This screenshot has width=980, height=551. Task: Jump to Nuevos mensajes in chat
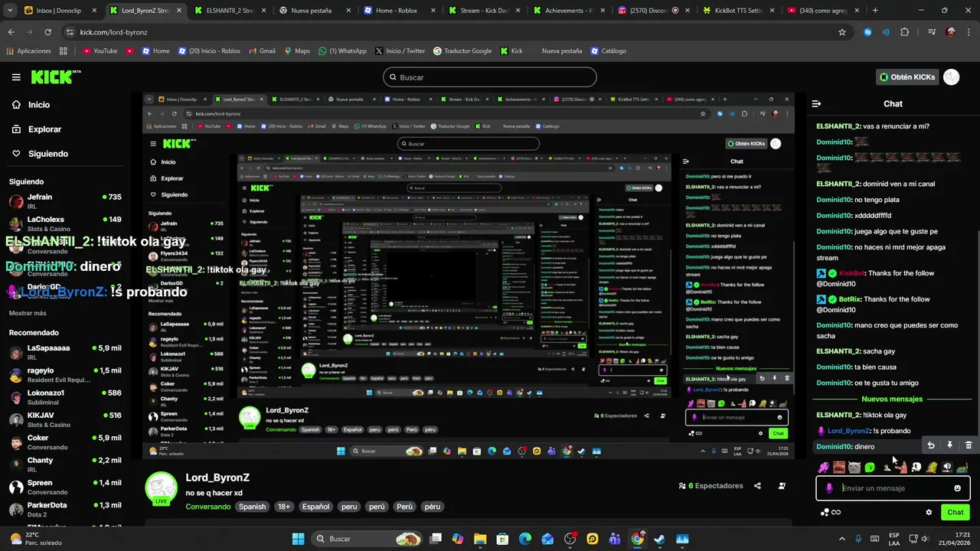(892, 399)
